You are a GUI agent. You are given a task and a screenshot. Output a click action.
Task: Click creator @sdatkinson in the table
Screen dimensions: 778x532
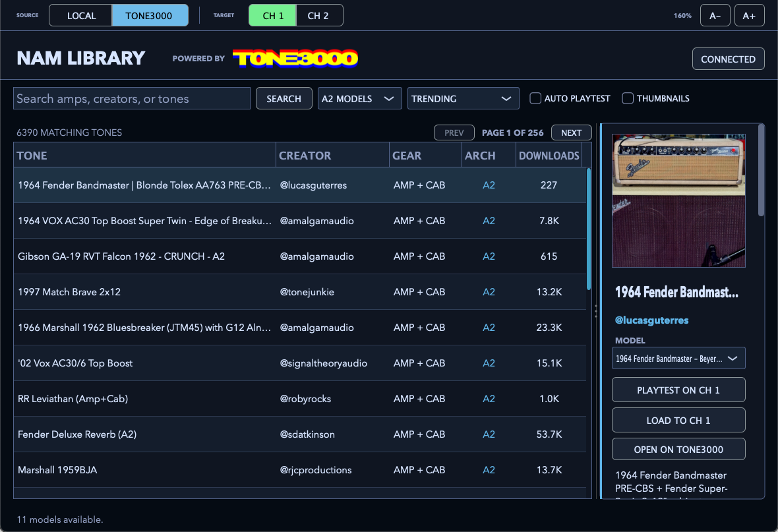[307, 434]
